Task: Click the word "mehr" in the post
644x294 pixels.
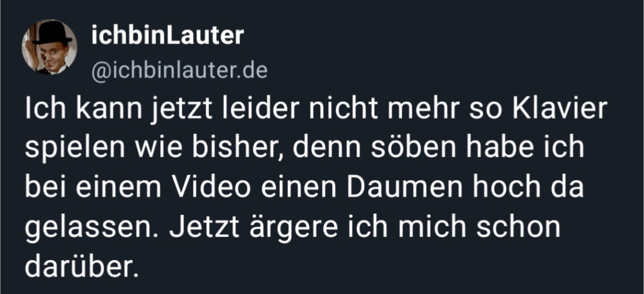Action: point(421,109)
